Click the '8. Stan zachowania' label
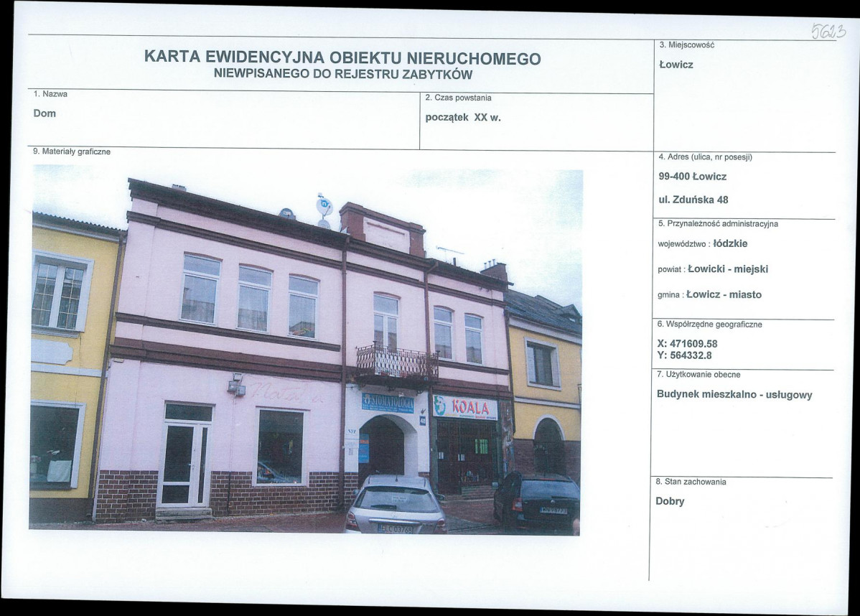860x616 pixels. pyautogui.click(x=691, y=482)
